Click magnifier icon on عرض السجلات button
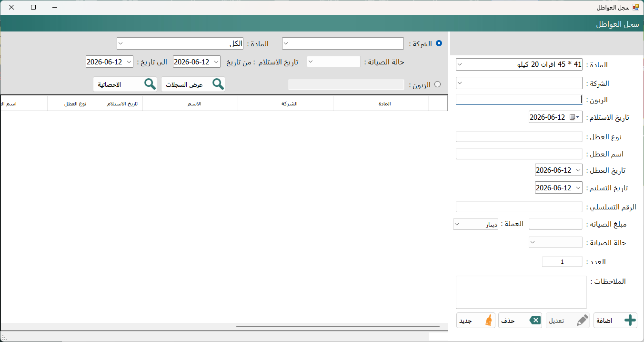Image resolution: width=644 pixels, height=342 pixels. (218, 84)
